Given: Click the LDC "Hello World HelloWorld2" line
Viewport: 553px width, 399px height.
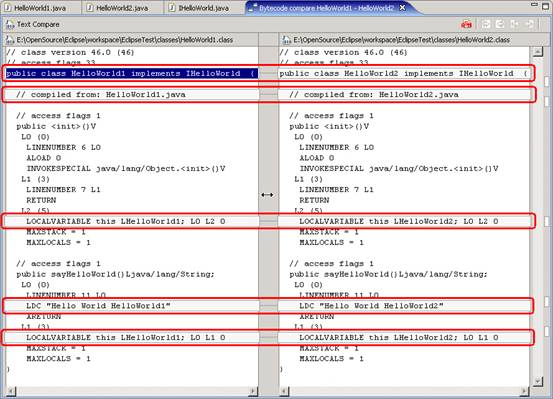Looking at the screenshot, I should pos(371,306).
